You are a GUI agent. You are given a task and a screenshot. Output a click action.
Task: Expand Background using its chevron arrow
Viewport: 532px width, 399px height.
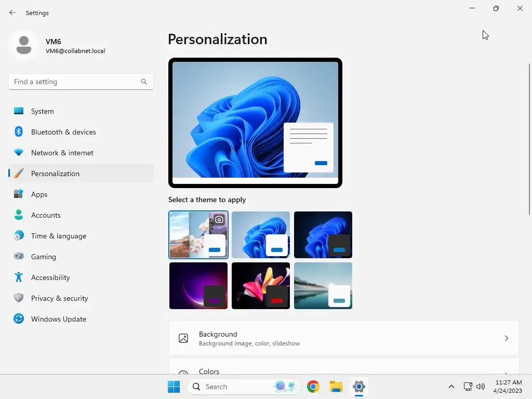(507, 338)
